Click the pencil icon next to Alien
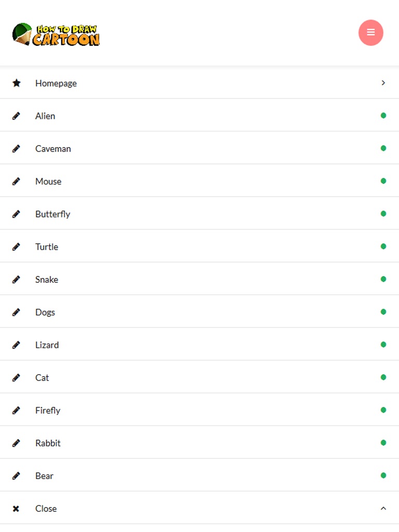The image size is (399, 532). point(17,116)
